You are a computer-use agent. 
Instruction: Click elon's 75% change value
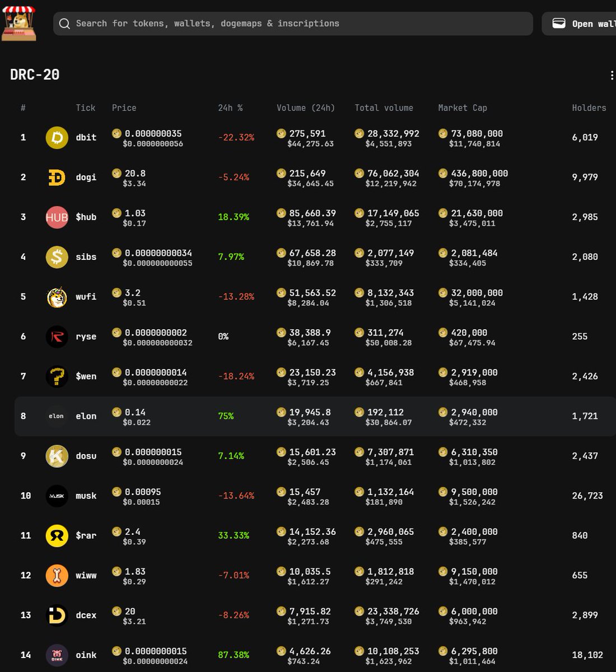click(x=226, y=416)
